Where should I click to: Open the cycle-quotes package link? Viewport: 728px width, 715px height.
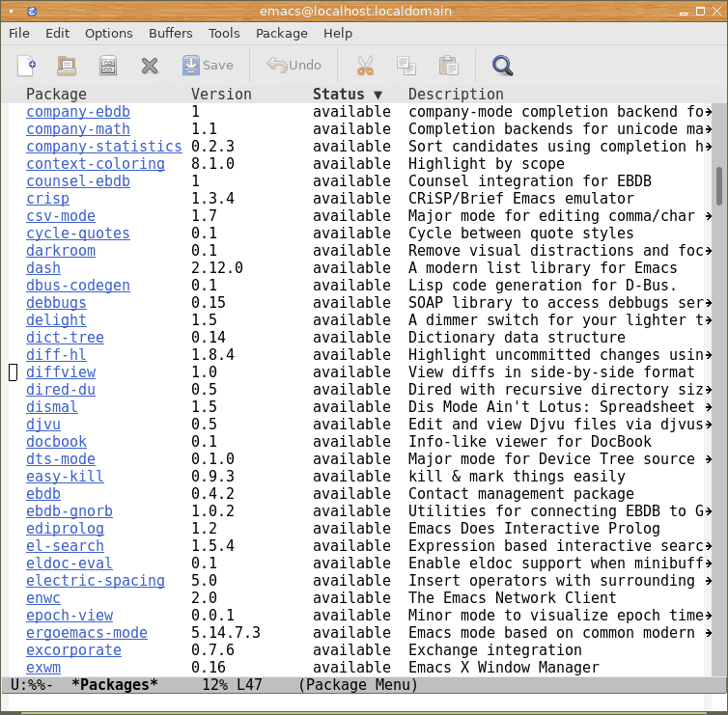click(x=78, y=234)
